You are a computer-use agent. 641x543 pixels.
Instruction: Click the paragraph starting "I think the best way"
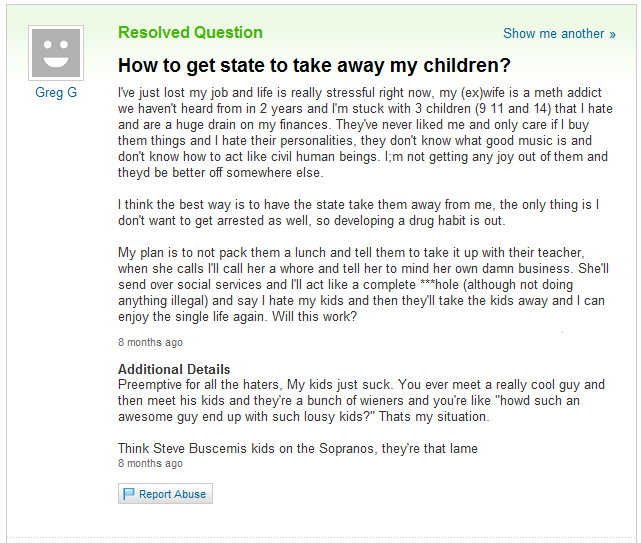(358, 212)
